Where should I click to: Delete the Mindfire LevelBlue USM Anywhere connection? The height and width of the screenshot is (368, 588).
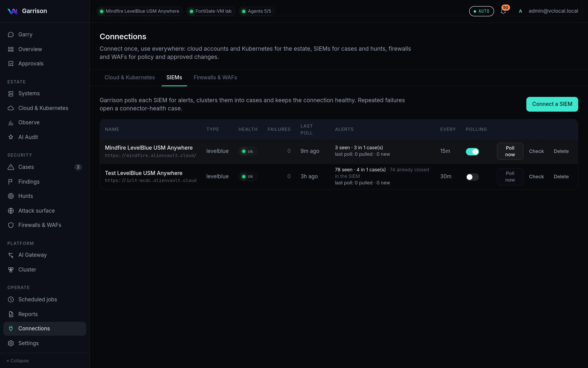pos(561,151)
